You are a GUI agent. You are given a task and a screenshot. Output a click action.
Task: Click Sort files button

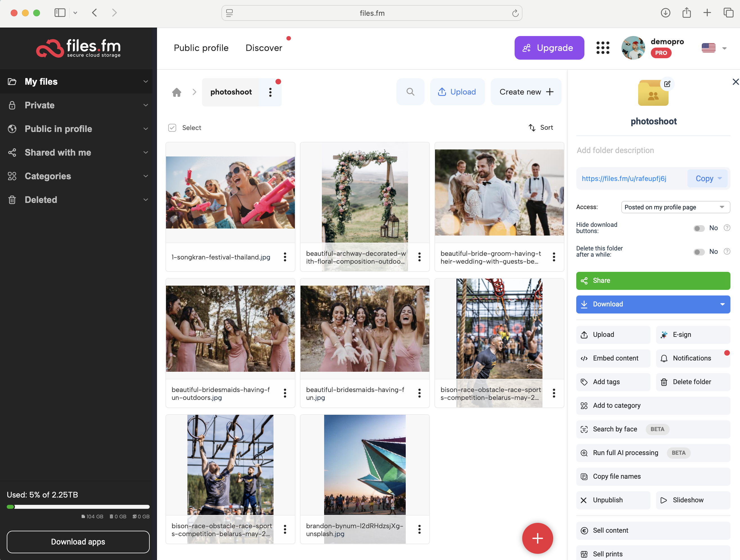tap(541, 127)
